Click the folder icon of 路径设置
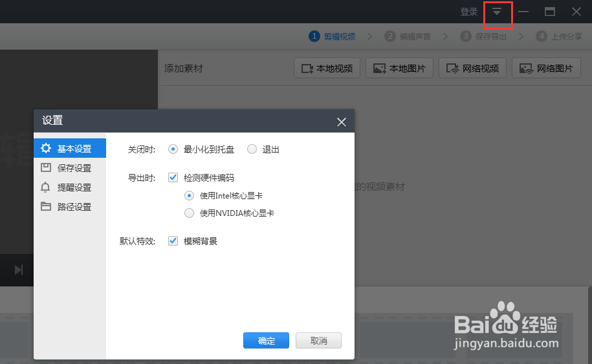 pyautogui.click(x=46, y=206)
